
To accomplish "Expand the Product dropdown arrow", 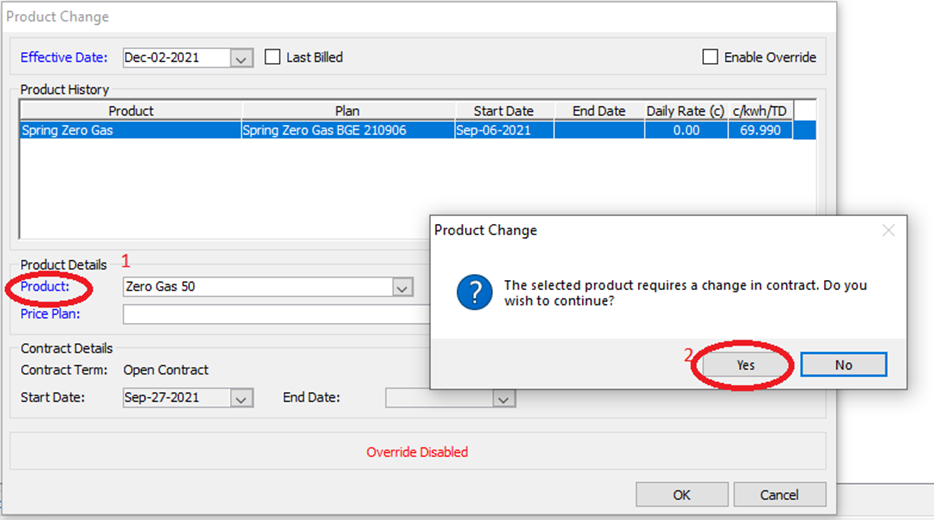I will pos(402,287).
